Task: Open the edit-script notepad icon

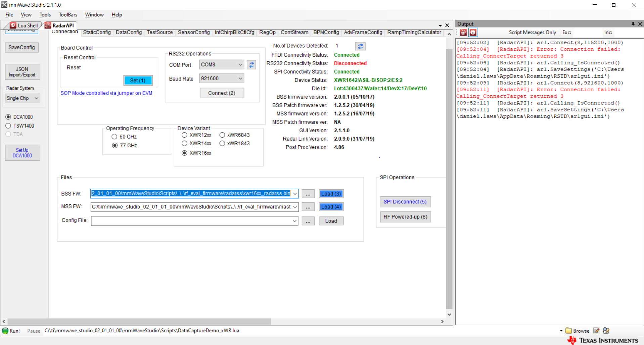Action: click(596, 331)
